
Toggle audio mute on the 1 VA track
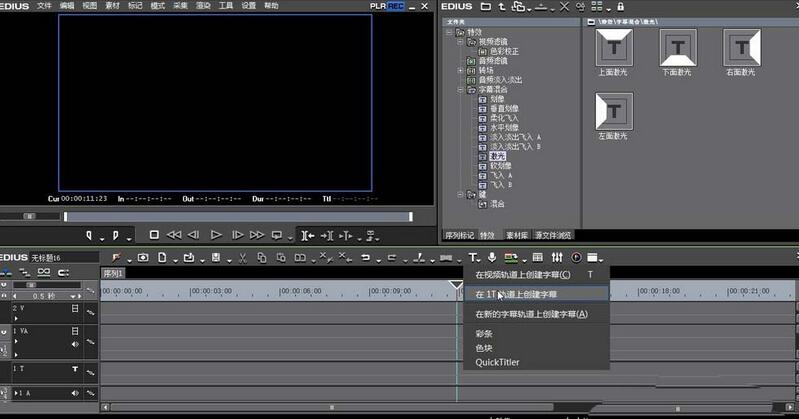point(75,344)
